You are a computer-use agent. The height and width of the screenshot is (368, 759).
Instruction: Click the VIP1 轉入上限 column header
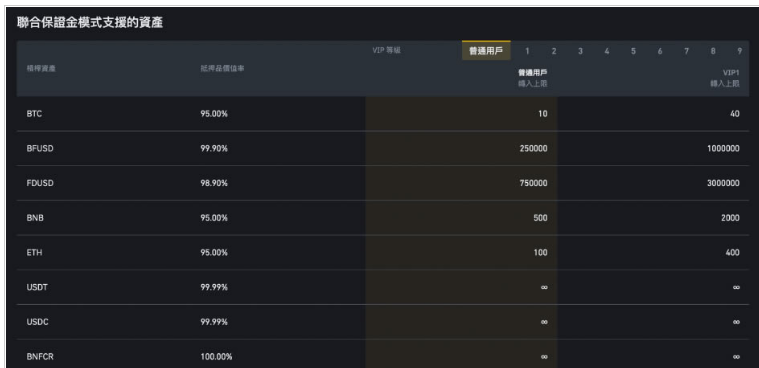[725, 78]
